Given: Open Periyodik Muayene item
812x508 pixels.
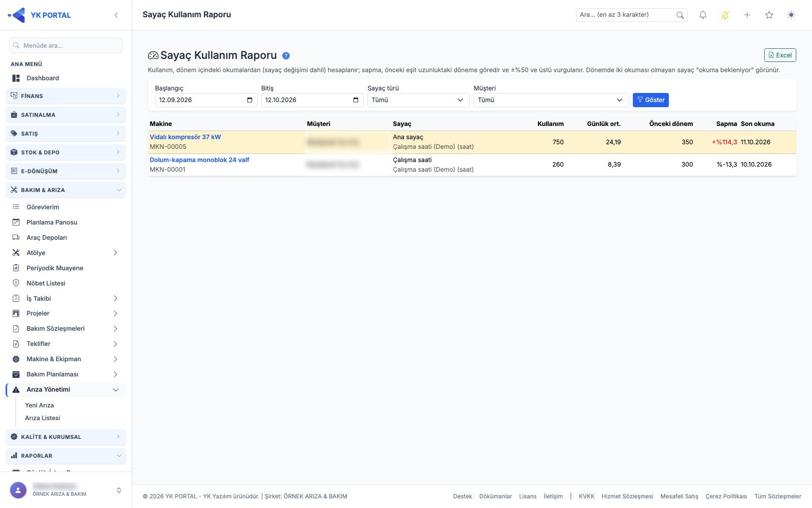Looking at the screenshot, I should 66,268.
